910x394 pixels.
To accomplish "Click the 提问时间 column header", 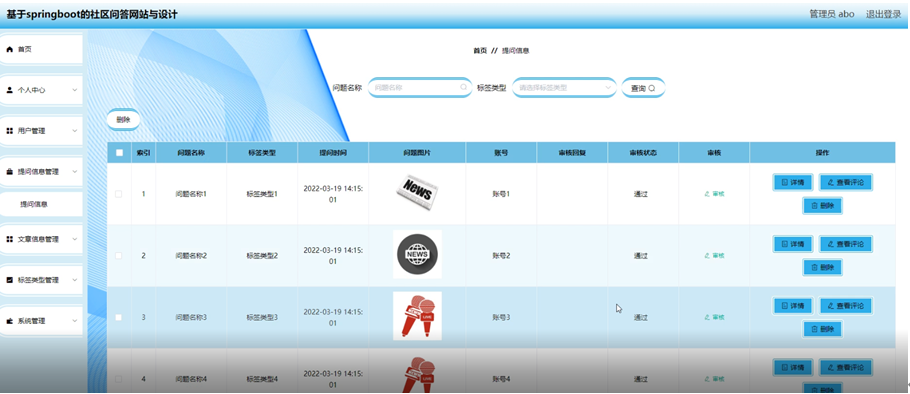I will click(x=333, y=153).
